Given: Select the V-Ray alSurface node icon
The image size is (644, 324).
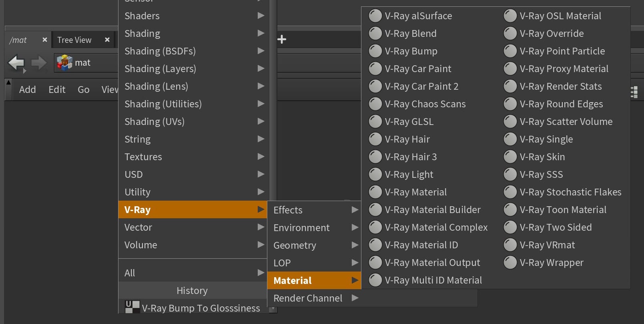Looking at the screenshot, I should pos(375,16).
